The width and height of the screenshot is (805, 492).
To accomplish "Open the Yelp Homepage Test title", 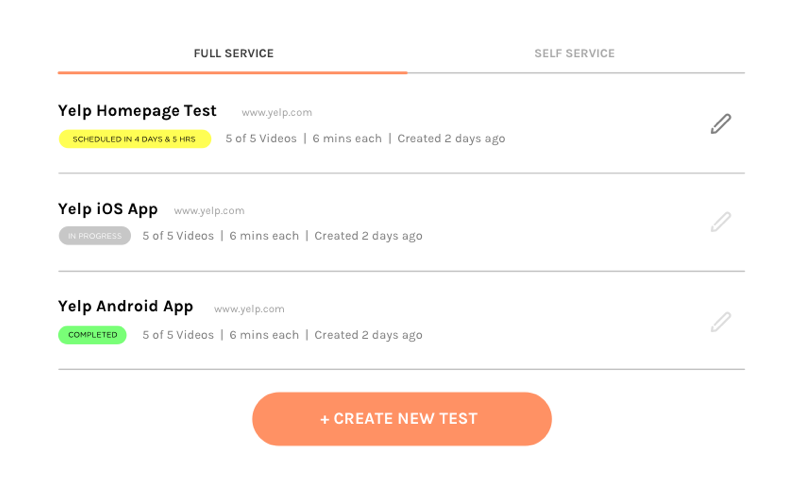I will click(137, 111).
